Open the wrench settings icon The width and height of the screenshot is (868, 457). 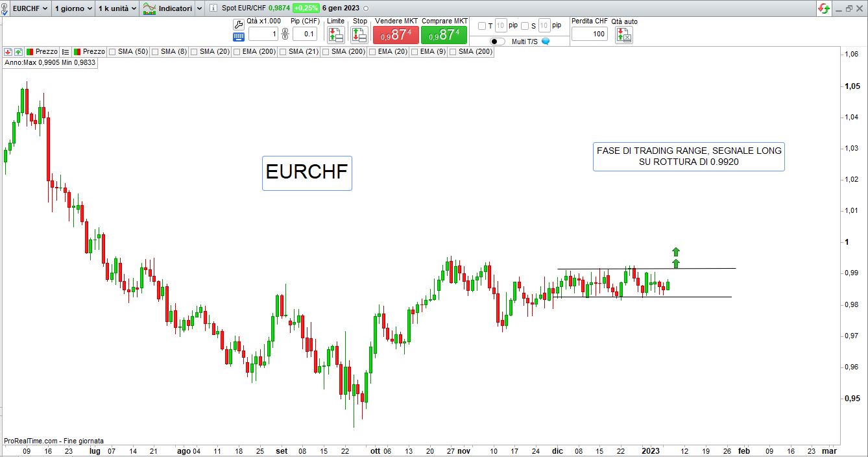[x=238, y=24]
